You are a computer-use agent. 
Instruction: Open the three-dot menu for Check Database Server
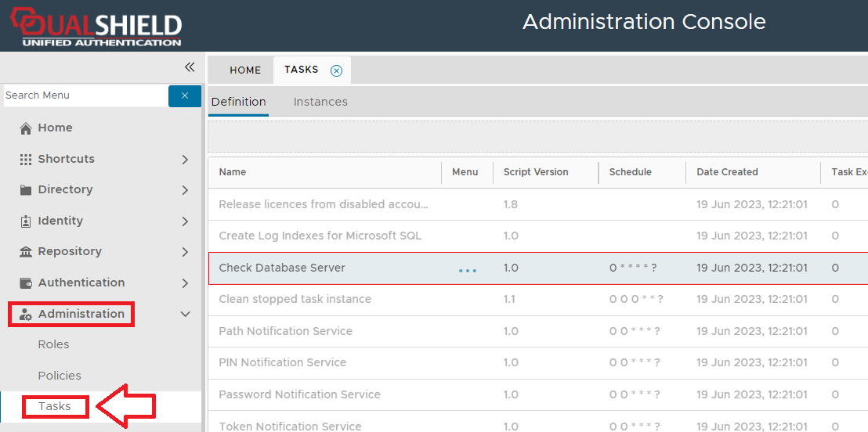(x=468, y=270)
